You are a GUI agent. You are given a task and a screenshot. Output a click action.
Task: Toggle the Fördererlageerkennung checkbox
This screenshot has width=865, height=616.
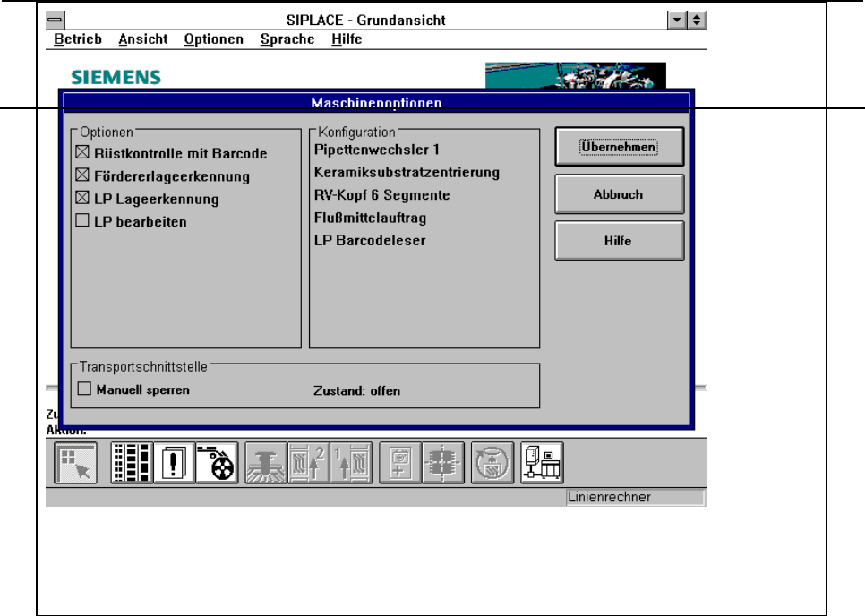(82, 175)
